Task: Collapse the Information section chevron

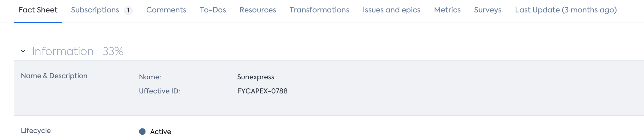Action: pos(23,51)
